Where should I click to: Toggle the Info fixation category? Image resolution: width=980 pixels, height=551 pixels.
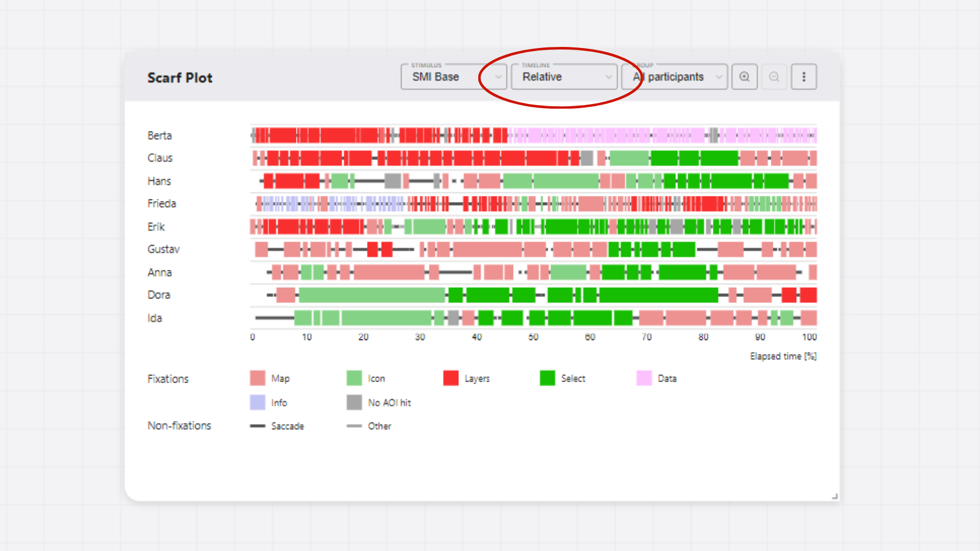(257, 403)
